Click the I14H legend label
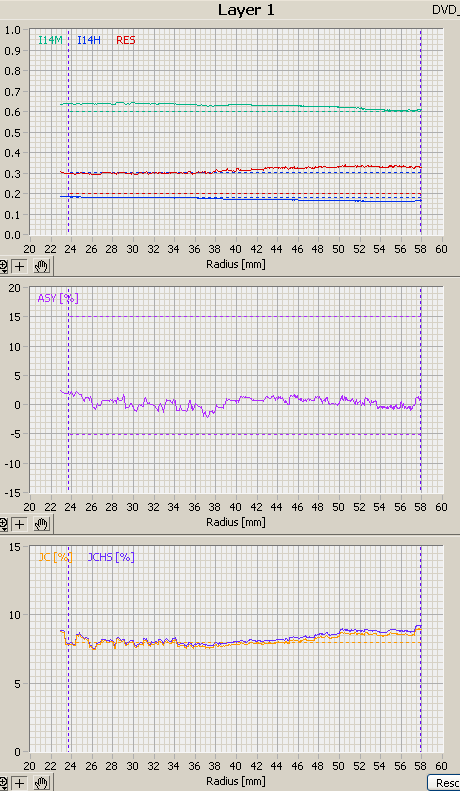 click(89, 40)
